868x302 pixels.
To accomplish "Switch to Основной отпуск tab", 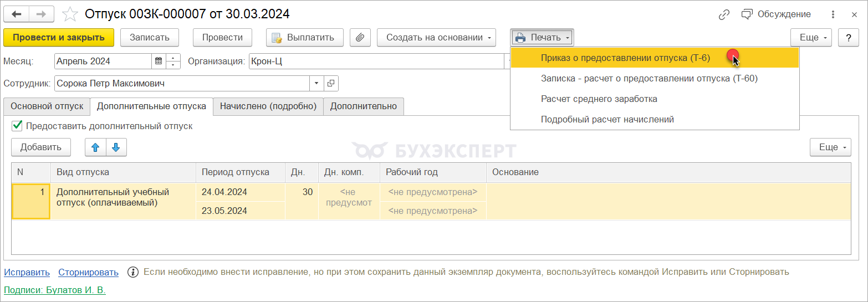I will pyautogui.click(x=47, y=106).
